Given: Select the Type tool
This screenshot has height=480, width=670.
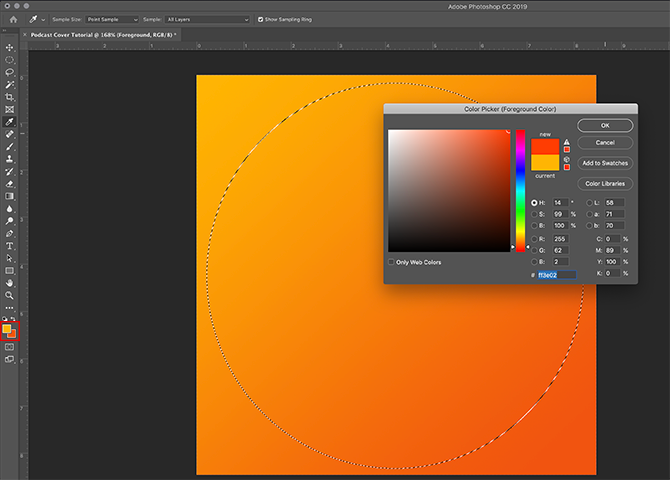Looking at the screenshot, I should click(10, 245).
